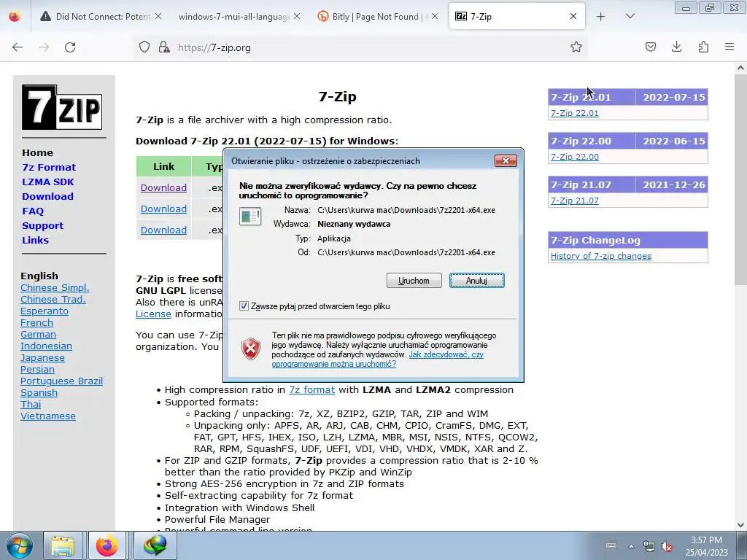Open Internet Download Manager taskbar icon

[155, 545]
